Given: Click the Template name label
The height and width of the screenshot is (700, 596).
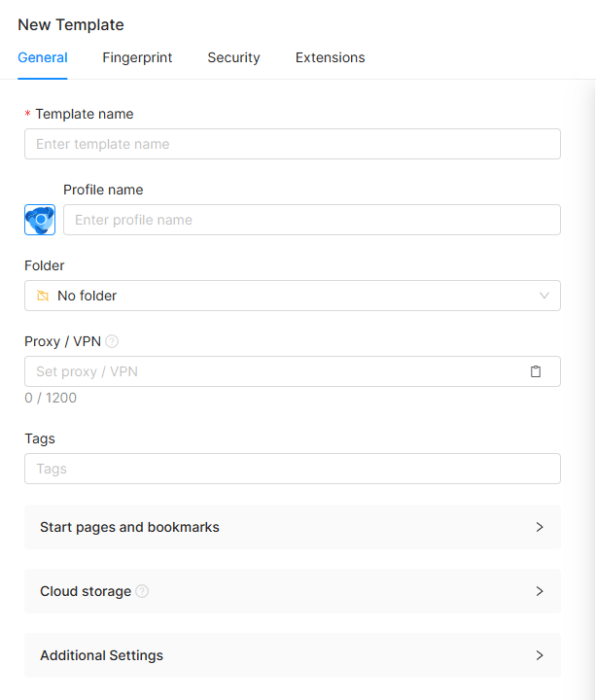Looking at the screenshot, I should coord(85,114).
